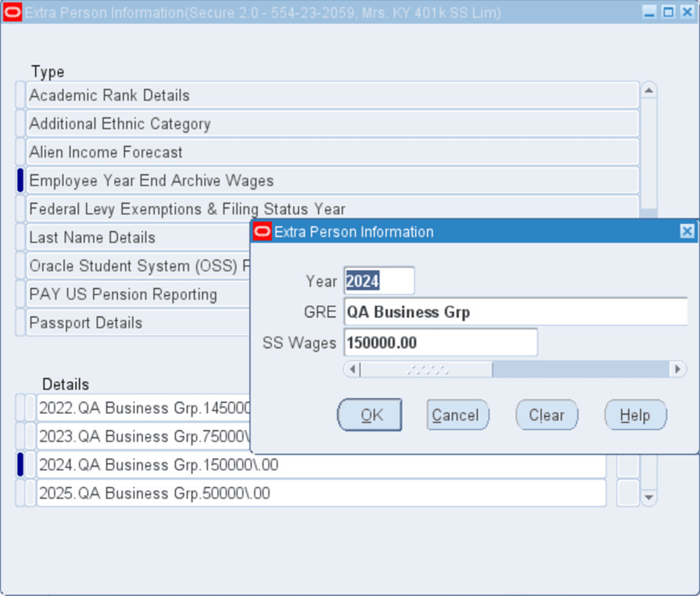Click the 2022.QA Business Grp details row
Viewport: 700px width, 596px height.
144,408
